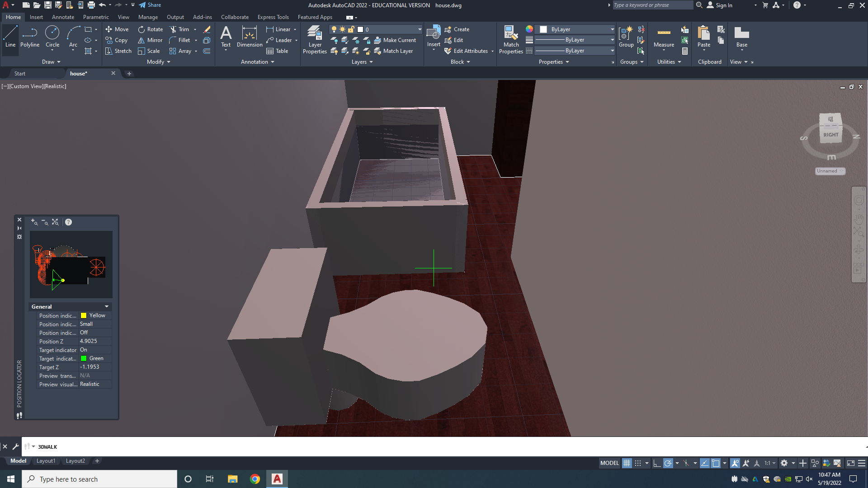The width and height of the screenshot is (868, 488).
Task: Click Sign In
Action: (x=720, y=5)
